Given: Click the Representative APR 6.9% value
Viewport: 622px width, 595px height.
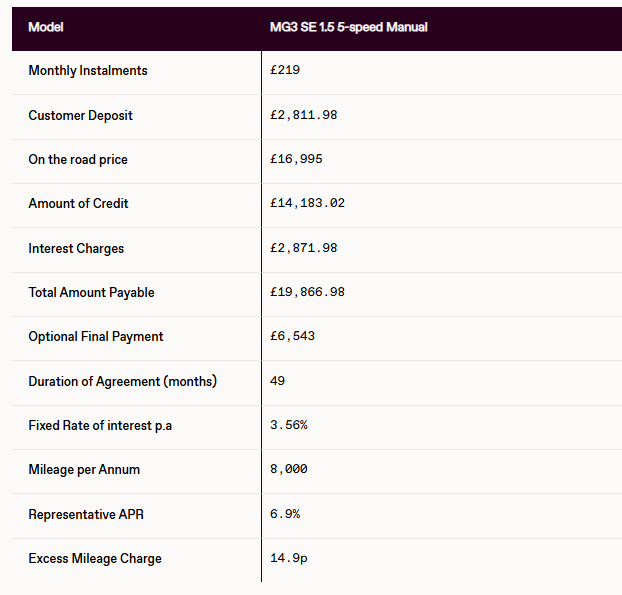Looking at the screenshot, I should (x=285, y=514).
